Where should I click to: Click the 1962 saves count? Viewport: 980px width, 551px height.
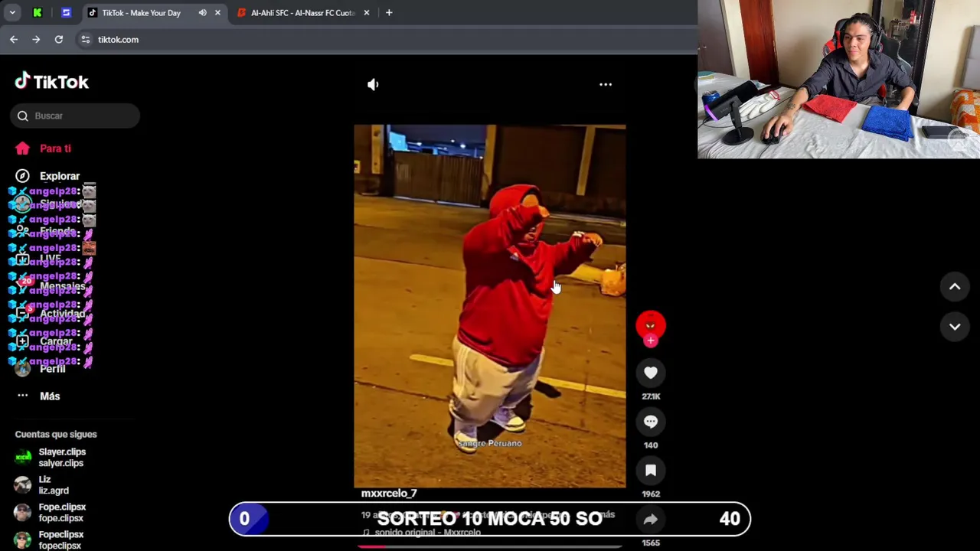click(x=651, y=494)
